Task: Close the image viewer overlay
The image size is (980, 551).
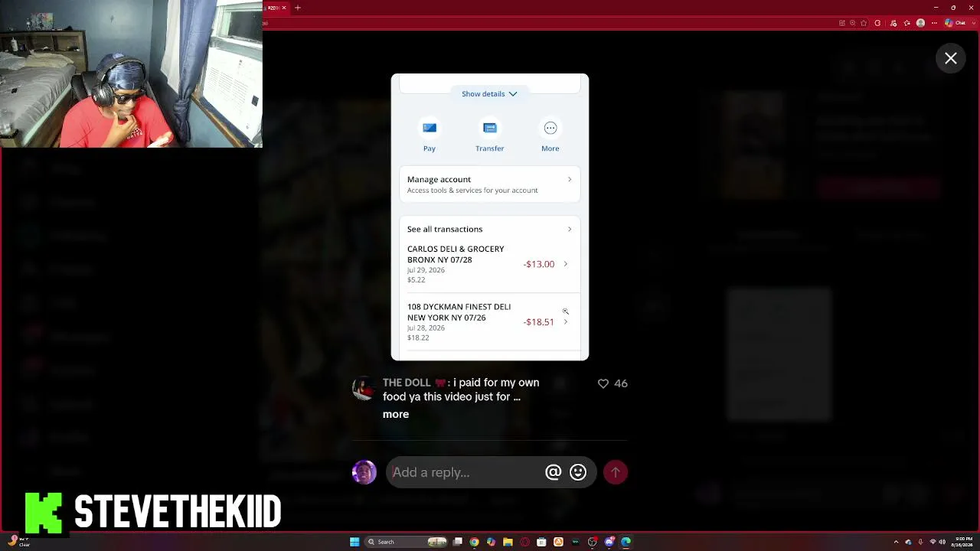Action: click(x=950, y=58)
